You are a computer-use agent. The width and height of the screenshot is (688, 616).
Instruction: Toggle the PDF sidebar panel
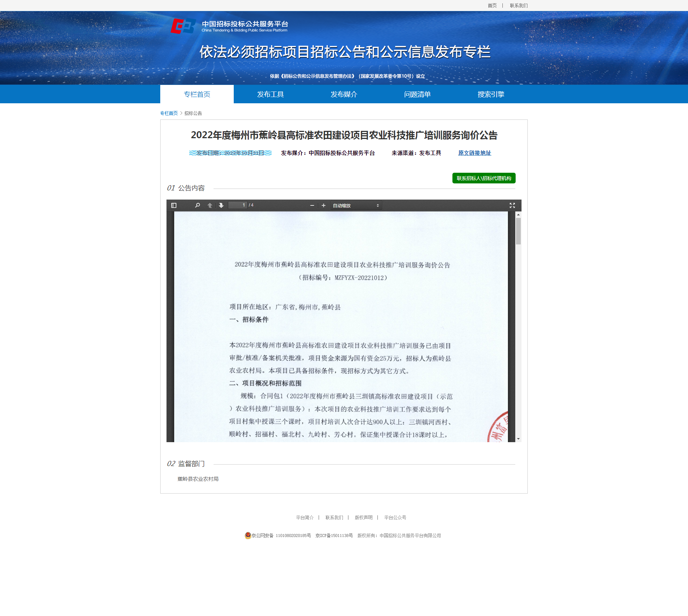point(174,205)
